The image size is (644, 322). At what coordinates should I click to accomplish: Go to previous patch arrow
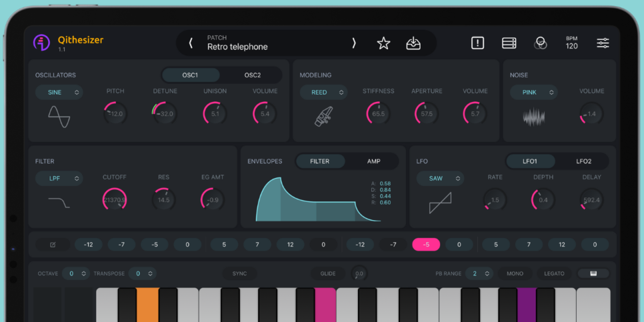click(191, 43)
